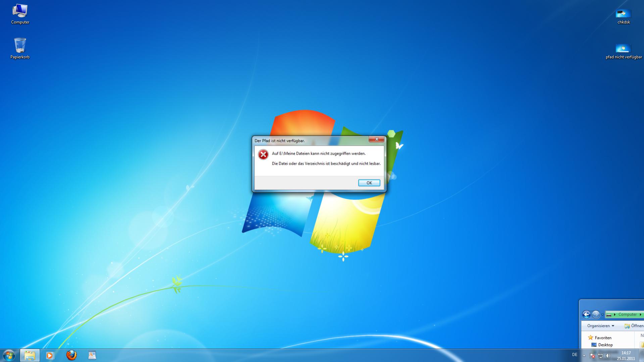Open Windows Explorer from the taskbar
This screenshot has height=362, width=644.
tap(30, 355)
